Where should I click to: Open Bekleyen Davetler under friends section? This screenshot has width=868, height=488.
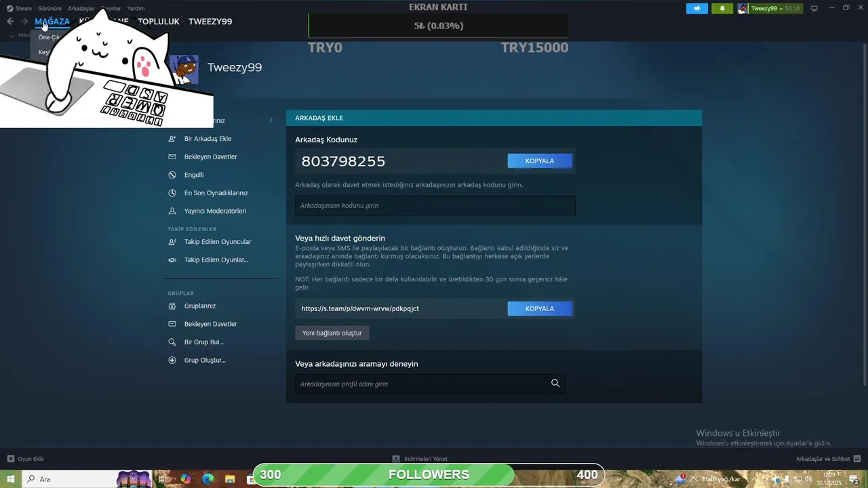(210, 157)
